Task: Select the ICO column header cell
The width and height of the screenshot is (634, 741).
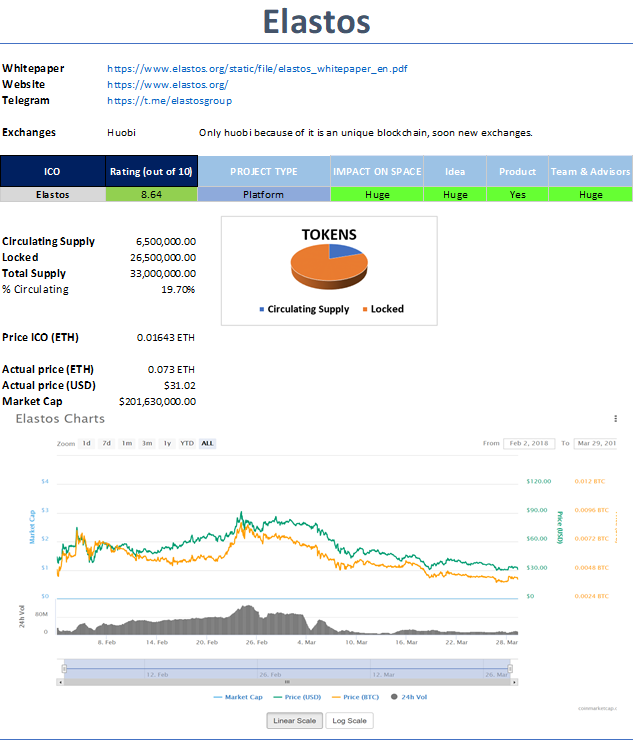Action: 52,171
